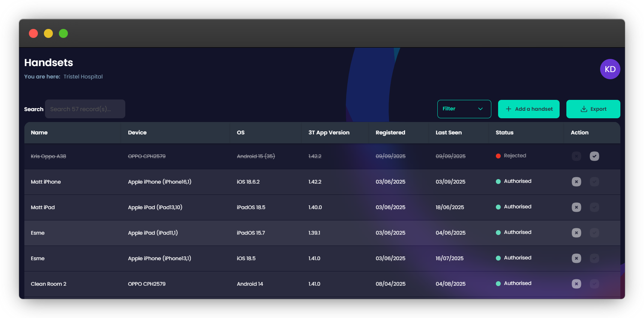Viewport: 644px width, 318px height.
Task: Click the Handsets page heading
Action: click(x=49, y=63)
